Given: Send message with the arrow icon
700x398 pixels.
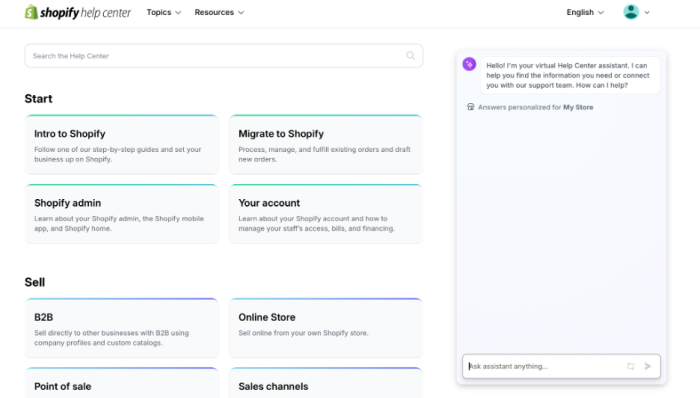Looking at the screenshot, I should click(648, 366).
